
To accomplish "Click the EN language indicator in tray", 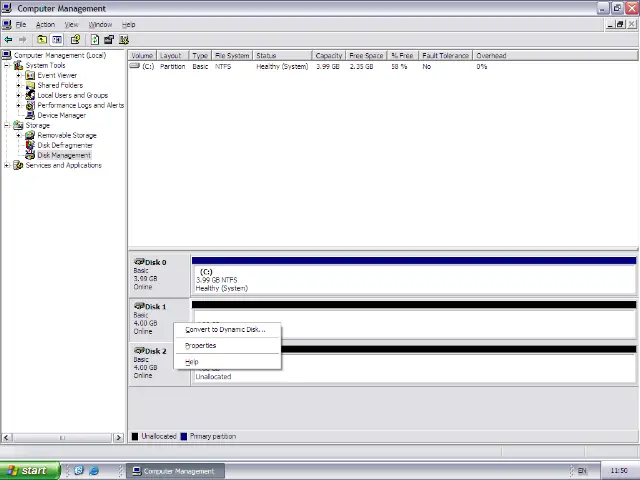I will (582, 471).
